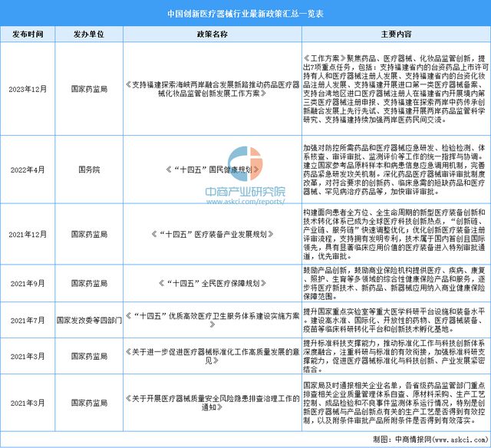This screenshot has height=448, width=491.
Task: Select the 发布单位 column header
Action: tap(88, 35)
